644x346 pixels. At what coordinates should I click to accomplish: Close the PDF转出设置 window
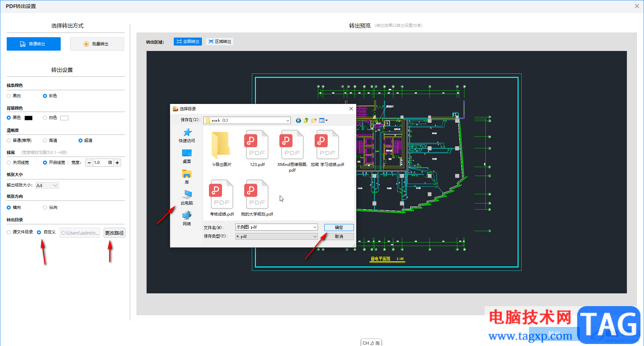point(637,6)
